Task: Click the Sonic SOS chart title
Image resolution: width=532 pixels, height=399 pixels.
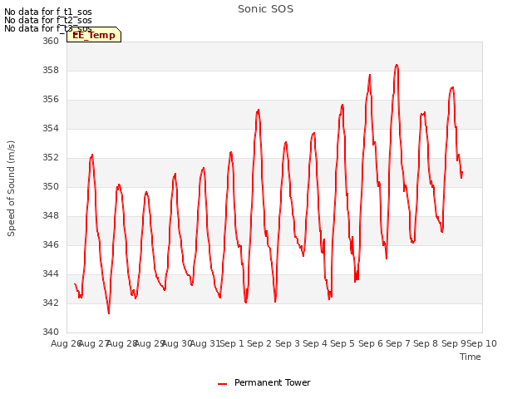Action: [x=265, y=9]
